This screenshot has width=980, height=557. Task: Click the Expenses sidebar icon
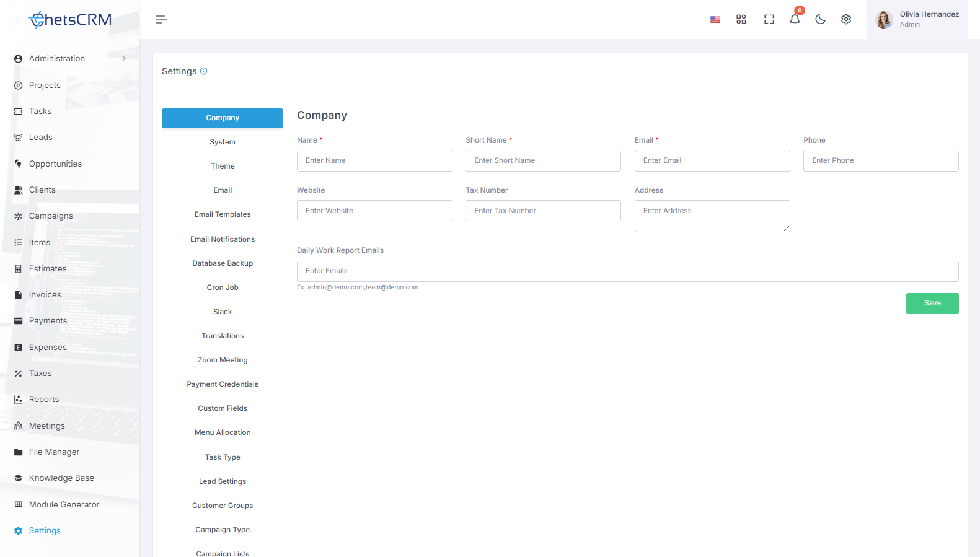18,348
